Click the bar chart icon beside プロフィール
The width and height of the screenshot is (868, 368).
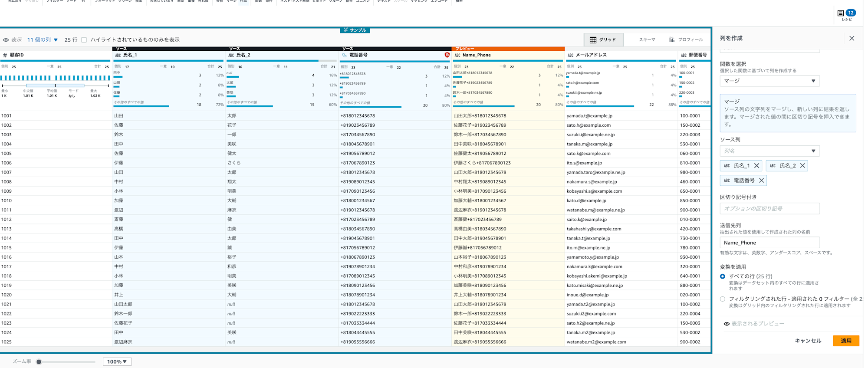(672, 39)
